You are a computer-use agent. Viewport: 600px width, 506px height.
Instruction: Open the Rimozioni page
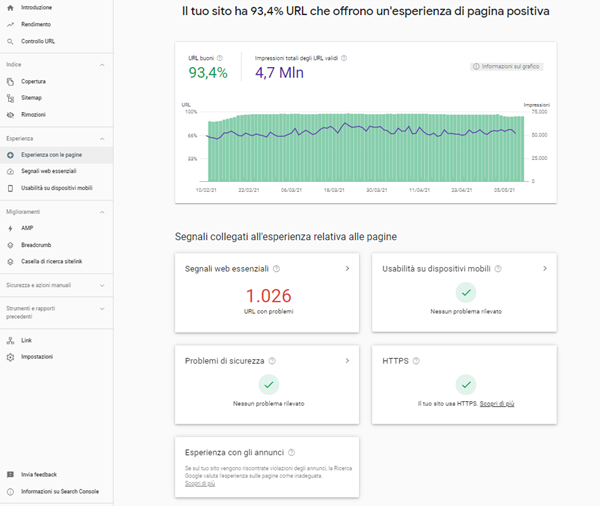click(57, 115)
